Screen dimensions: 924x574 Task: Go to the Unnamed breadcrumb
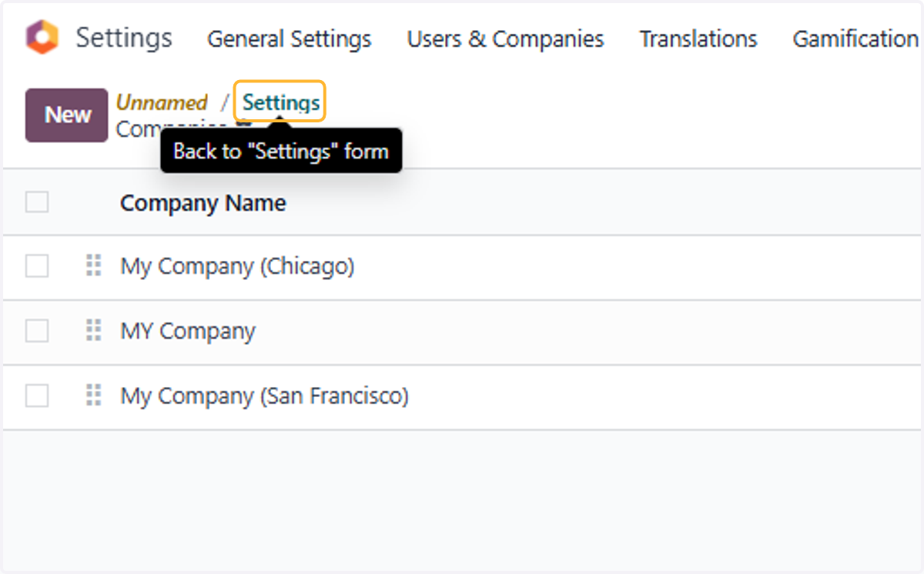point(162,102)
